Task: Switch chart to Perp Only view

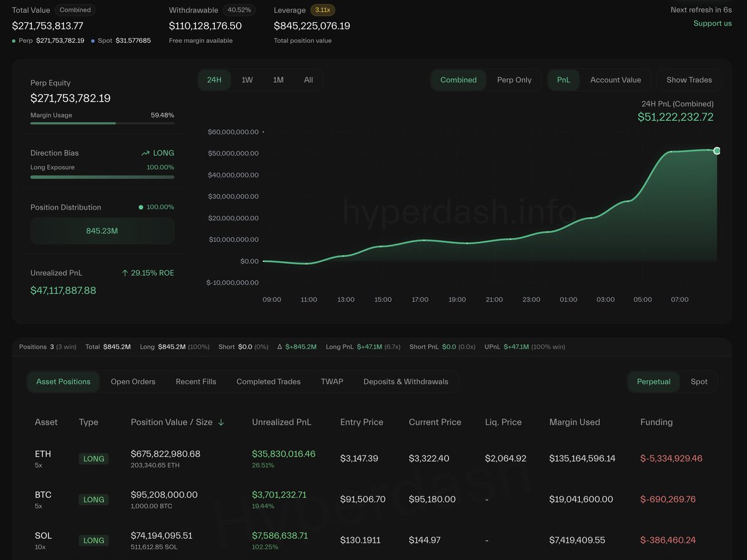Action: click(515, 80)
